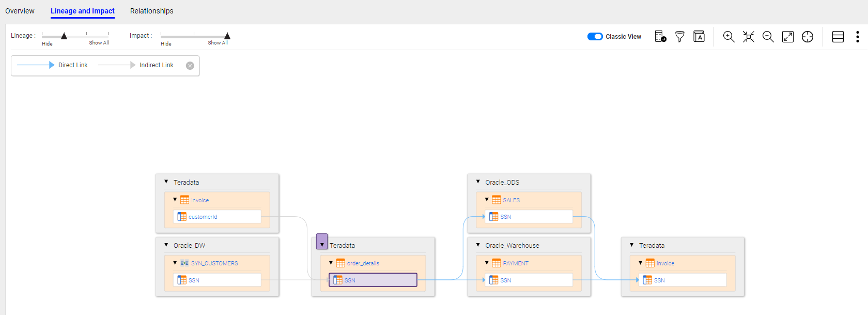The image size is (868, 315).
Task: Open the Overview tab
Action: [x=20, y=11]
